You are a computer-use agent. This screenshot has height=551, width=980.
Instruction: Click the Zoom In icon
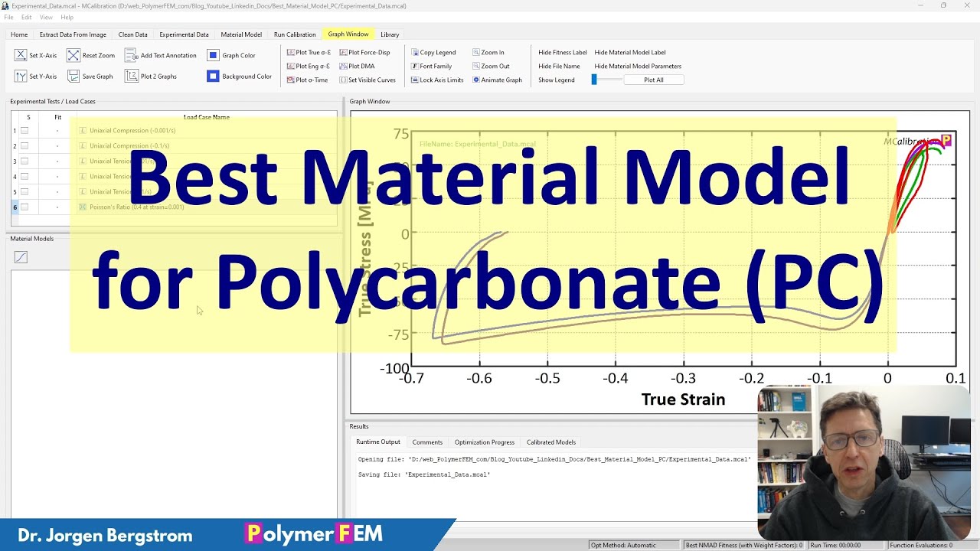pyautogui.click(x=476, y=52)
